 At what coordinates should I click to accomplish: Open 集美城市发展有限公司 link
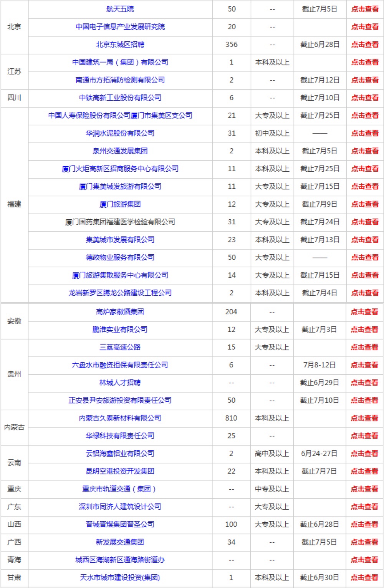point(120,239)
